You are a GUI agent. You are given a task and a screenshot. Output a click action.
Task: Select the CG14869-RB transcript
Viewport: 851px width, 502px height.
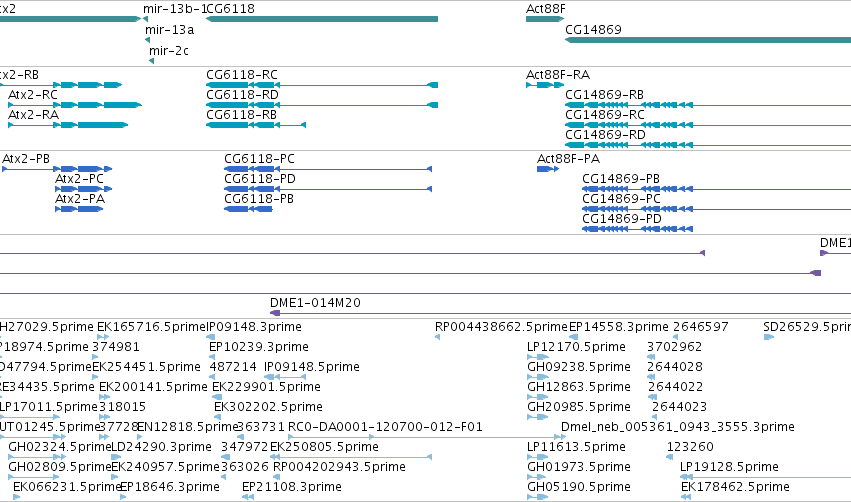[x=708, y=105]
